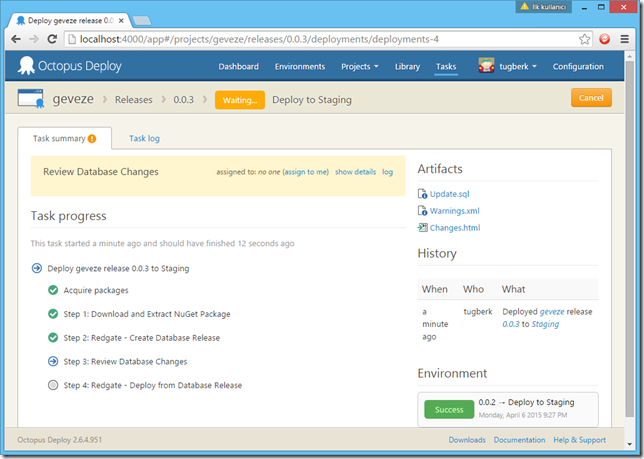Image resolution: width=644 pixels, height=459 pixels.
Task: Open the Help & Support footer link
Action: point(580,440)
